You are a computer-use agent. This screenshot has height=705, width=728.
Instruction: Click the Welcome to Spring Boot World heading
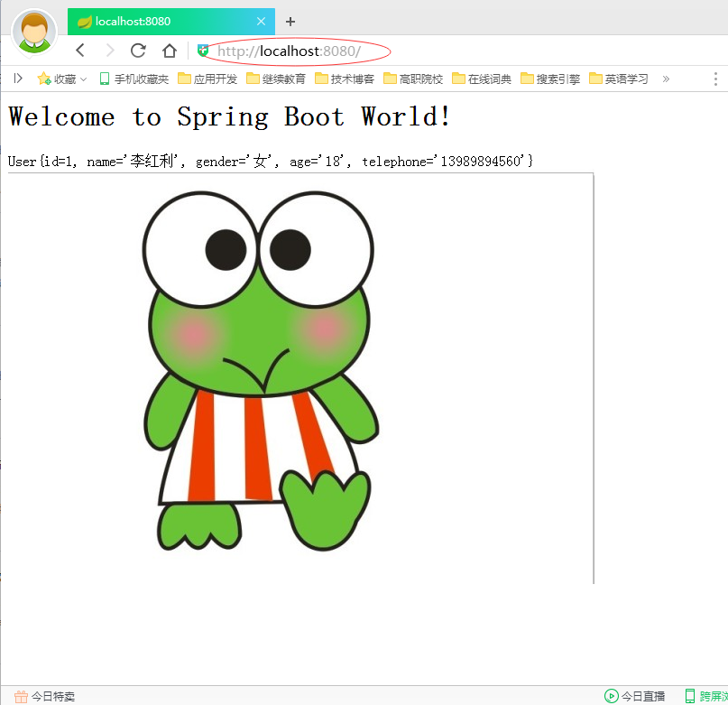(x=229, y=116)
